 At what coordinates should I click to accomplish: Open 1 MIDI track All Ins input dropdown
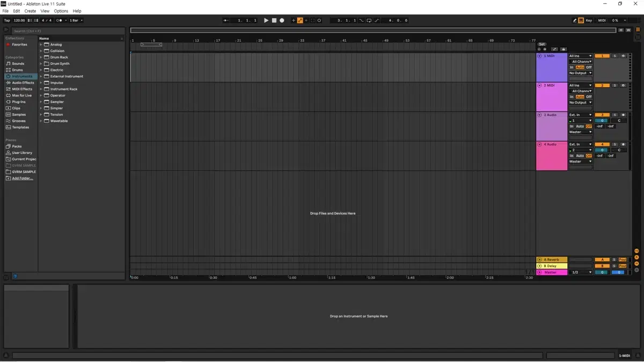coord(581,56)
